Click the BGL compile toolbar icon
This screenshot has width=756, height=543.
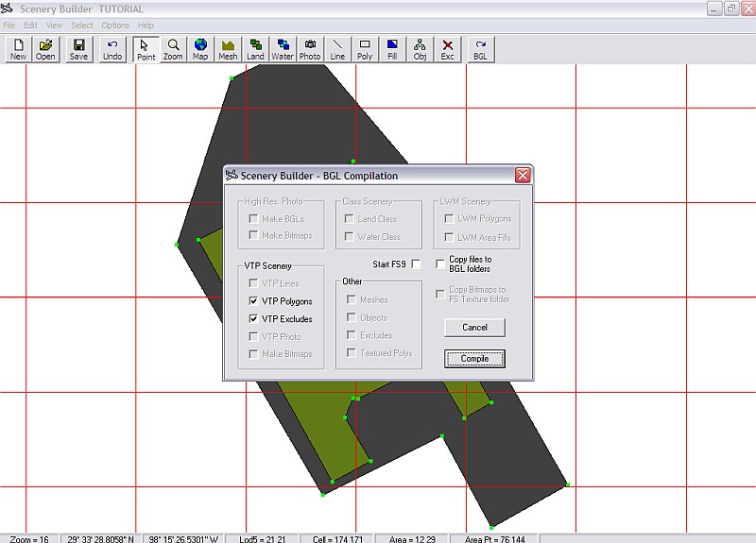[x=480, y=49]
